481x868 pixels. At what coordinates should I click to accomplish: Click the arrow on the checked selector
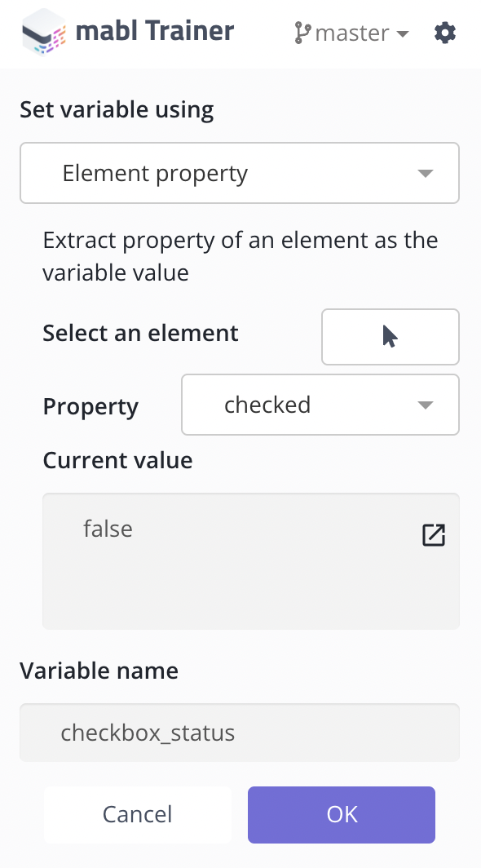[x=425, y=405]
